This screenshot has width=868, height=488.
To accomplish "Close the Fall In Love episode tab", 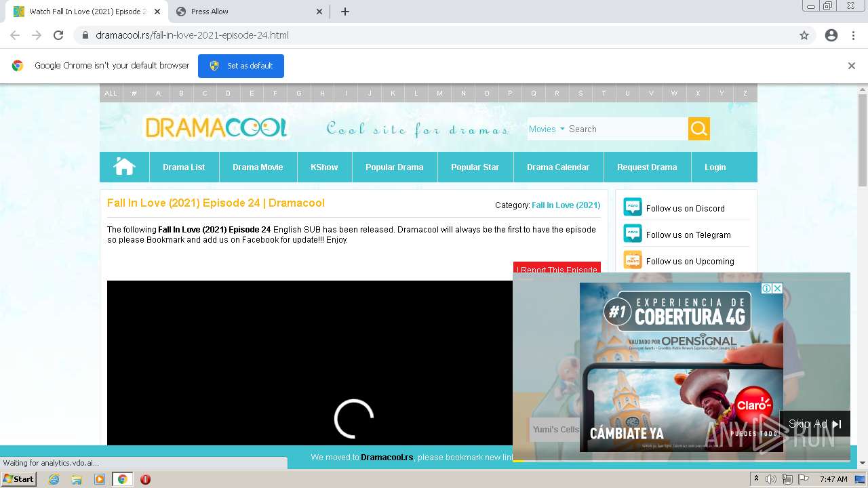I will point(157,12).
